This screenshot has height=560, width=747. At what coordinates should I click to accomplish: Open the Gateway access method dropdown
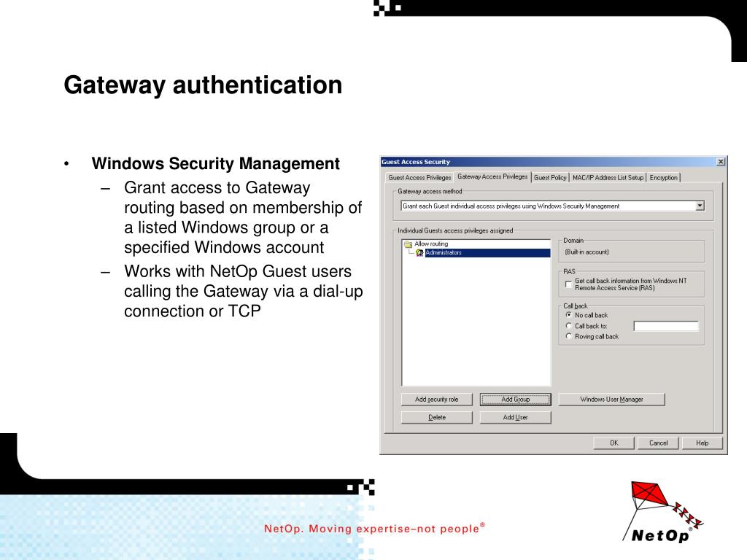click(700, 206)
